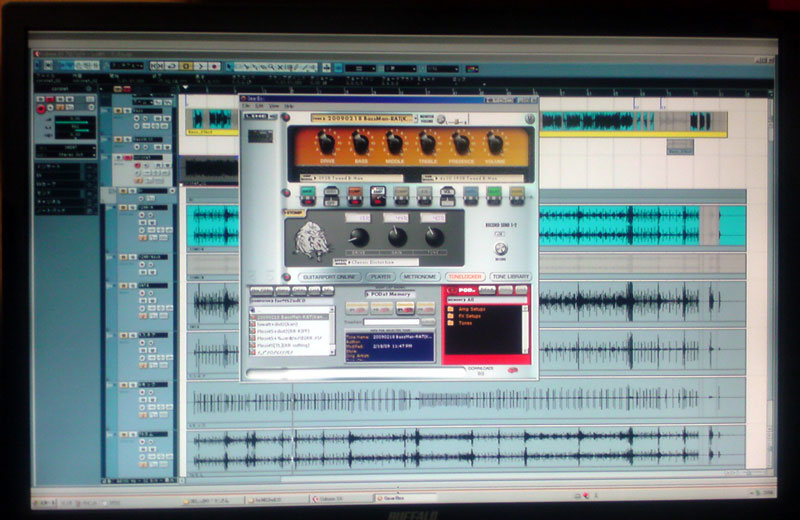
Task: Open the Tones folder
Action: tap(460, 323)
